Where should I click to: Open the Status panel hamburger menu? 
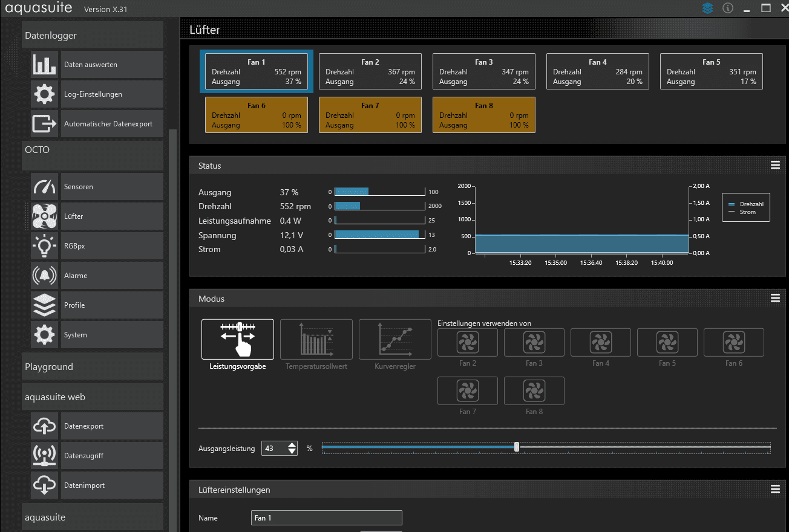(x=775, y=166)
